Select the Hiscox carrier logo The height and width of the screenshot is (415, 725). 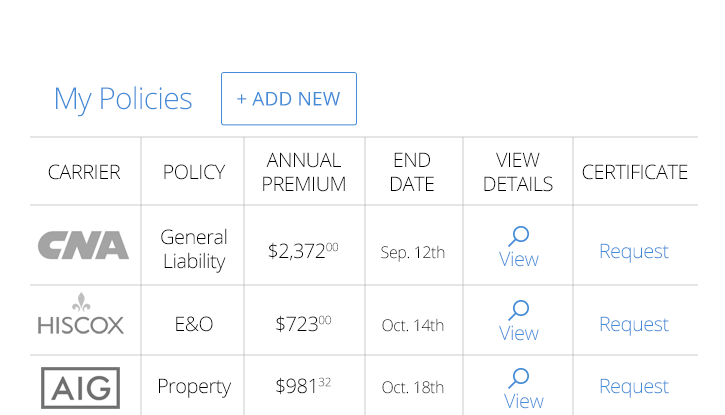[x=81, y=314]
